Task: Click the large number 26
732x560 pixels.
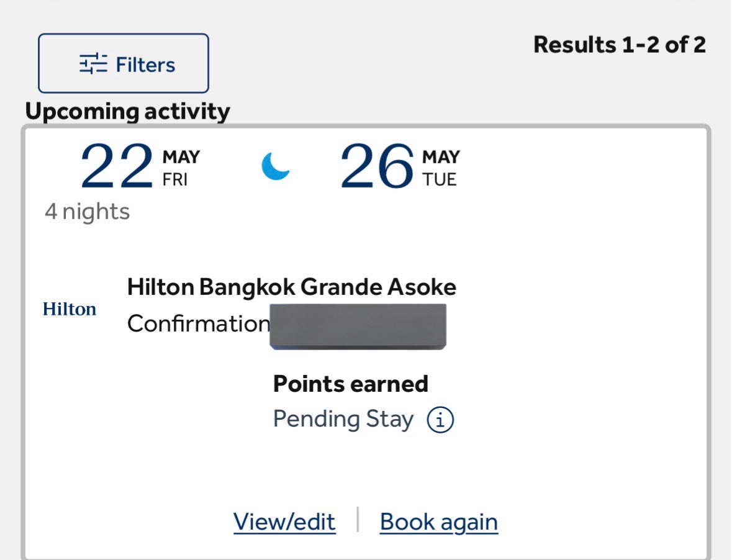Action: pos(377,166)
